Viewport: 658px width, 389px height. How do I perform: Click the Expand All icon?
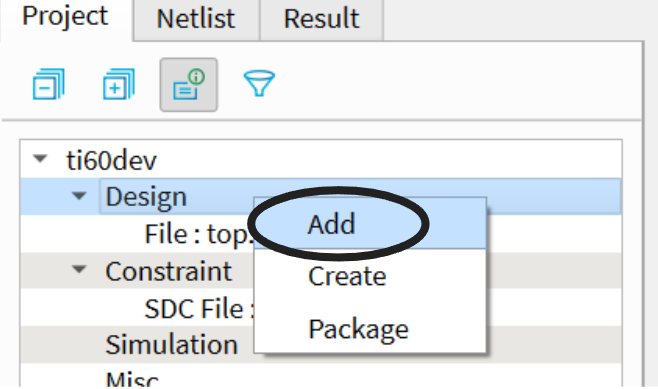click(119, 84)
